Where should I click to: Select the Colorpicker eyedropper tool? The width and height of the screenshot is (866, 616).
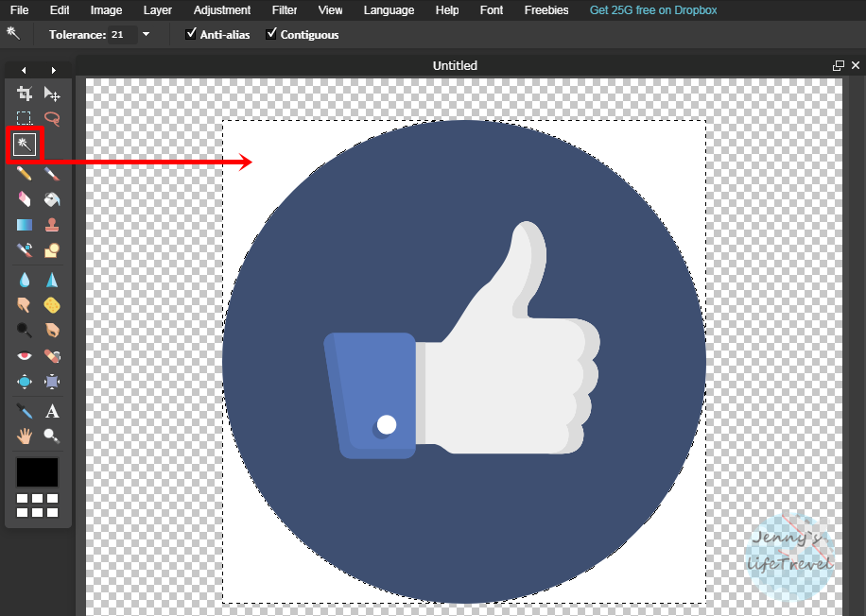point(24,411)
